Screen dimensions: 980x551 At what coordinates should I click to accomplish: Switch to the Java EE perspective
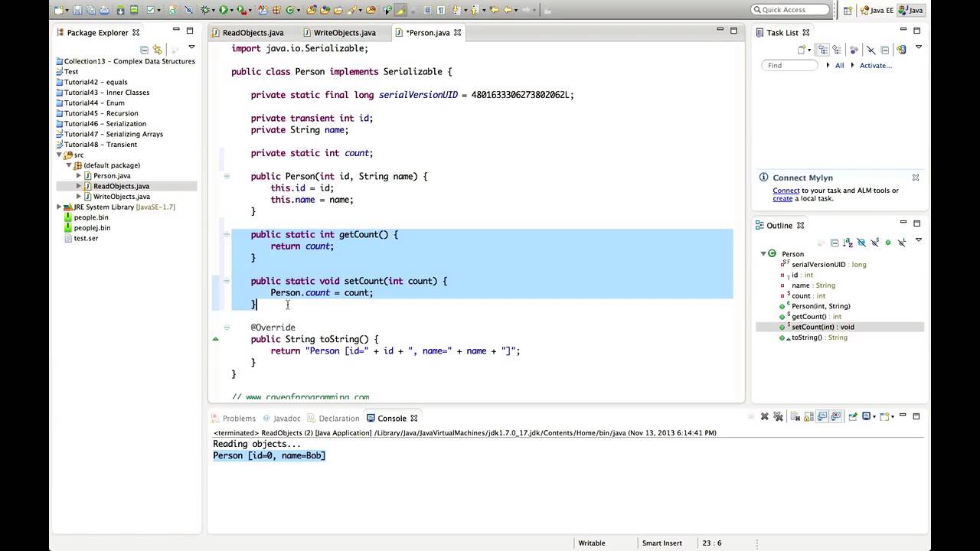[877, 10]
